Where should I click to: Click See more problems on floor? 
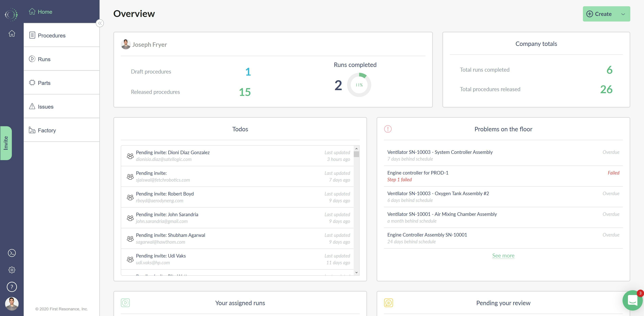pyautogui.click(x=504, y=256)
